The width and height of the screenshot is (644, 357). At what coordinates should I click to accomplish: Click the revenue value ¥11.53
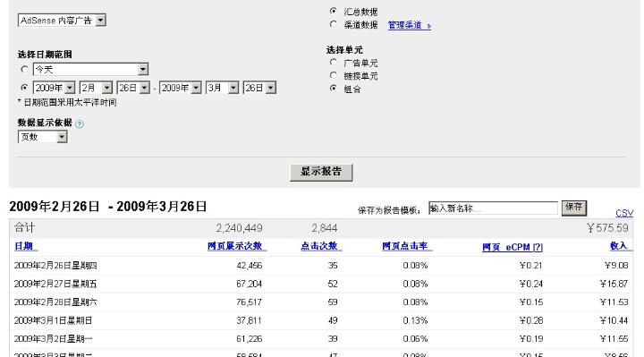click(614, 302)
